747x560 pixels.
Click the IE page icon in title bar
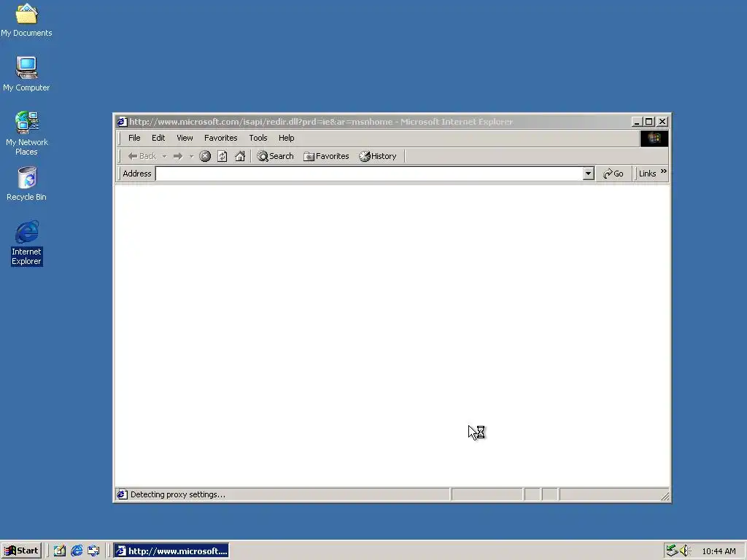(123, 122)
